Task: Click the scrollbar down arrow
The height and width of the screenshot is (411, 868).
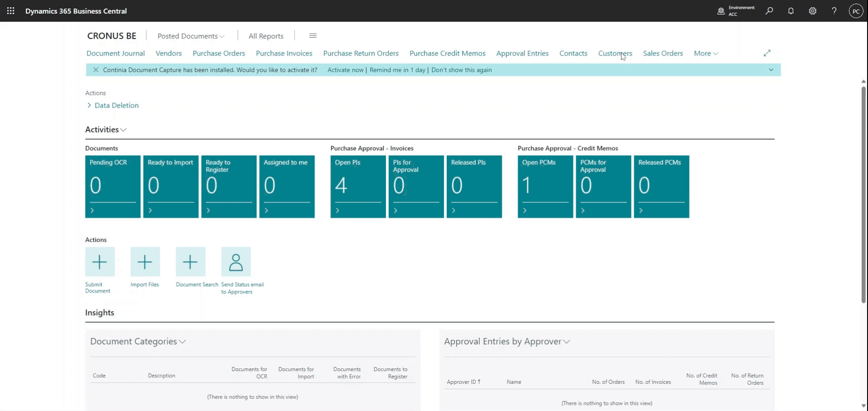Action: pos(863,406)
